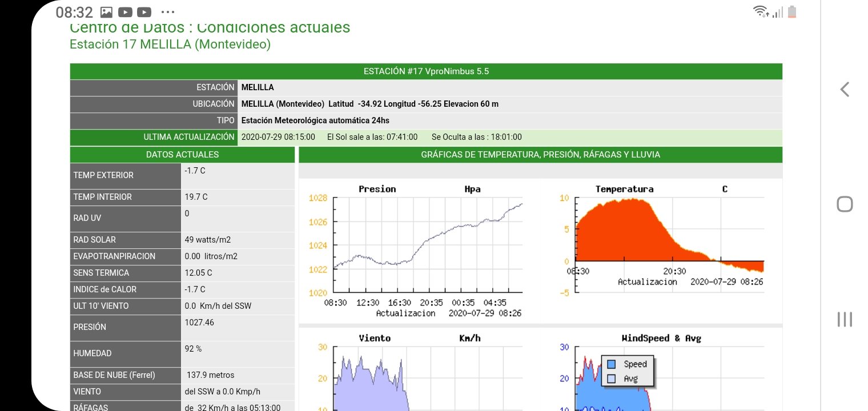Tap the Wi-Fi status icon
The height and width of the screenshot is (411, 868).
[761, 11]
